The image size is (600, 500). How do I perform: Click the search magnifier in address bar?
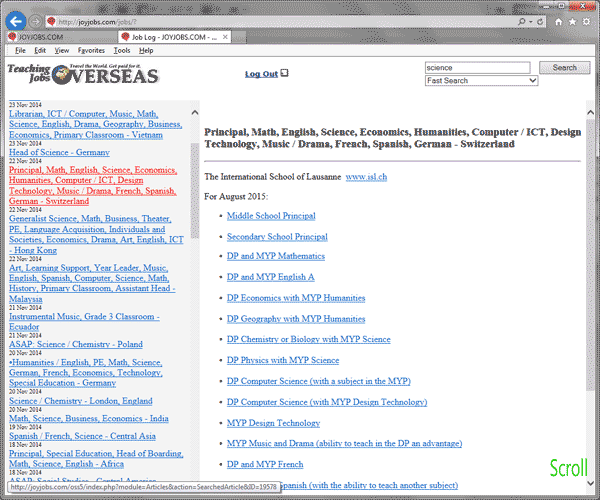(521, 22)
